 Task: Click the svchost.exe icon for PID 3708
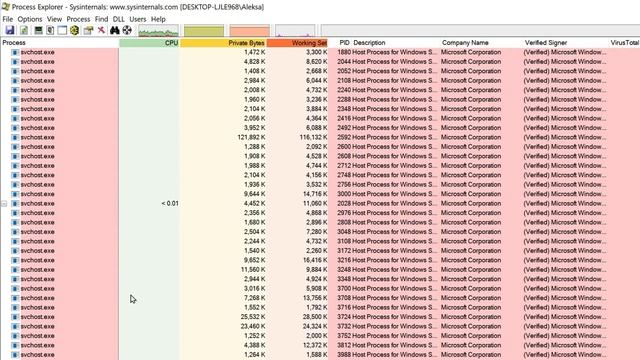point(15,298)
